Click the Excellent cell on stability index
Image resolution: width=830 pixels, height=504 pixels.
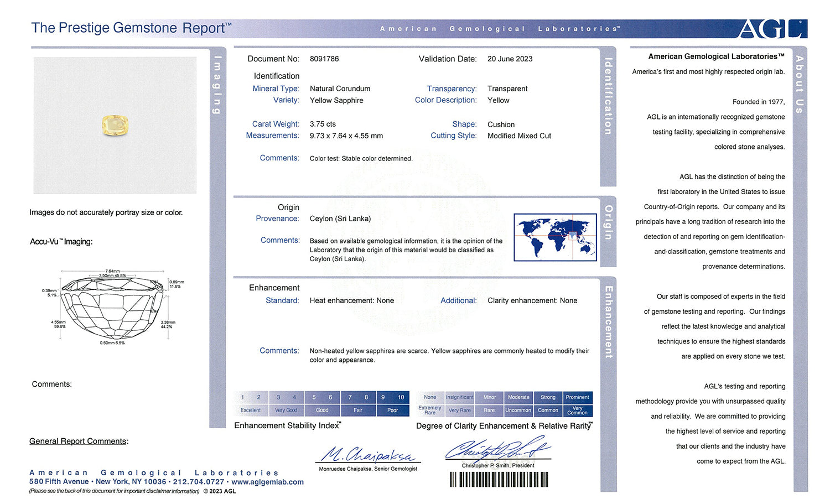click(251, 410)
